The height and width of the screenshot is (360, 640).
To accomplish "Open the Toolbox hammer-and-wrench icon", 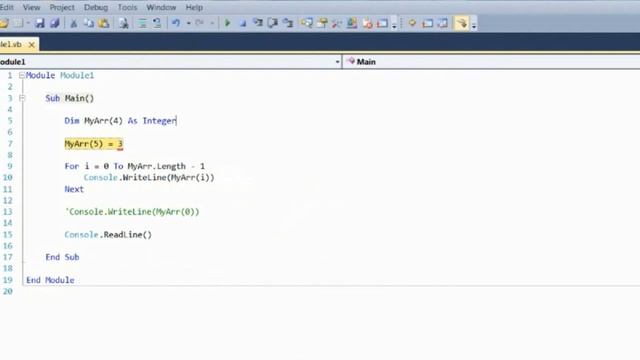I will 337,23.
